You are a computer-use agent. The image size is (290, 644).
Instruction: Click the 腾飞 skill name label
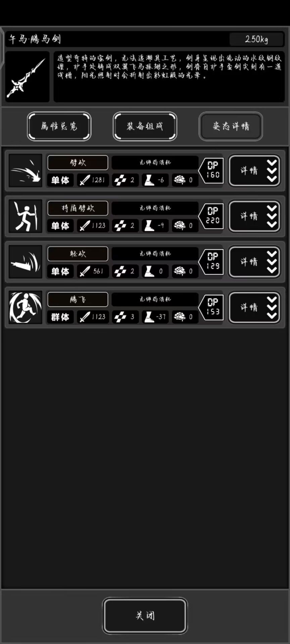[x=78, y=299]
